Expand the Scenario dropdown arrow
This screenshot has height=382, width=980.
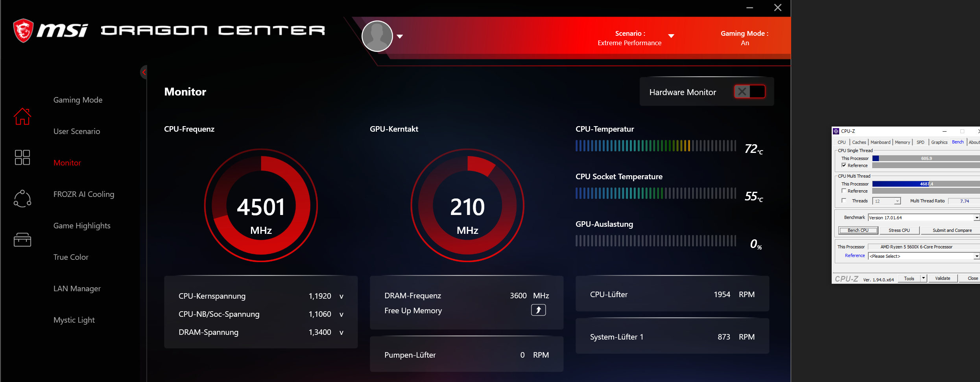[671, 36]
